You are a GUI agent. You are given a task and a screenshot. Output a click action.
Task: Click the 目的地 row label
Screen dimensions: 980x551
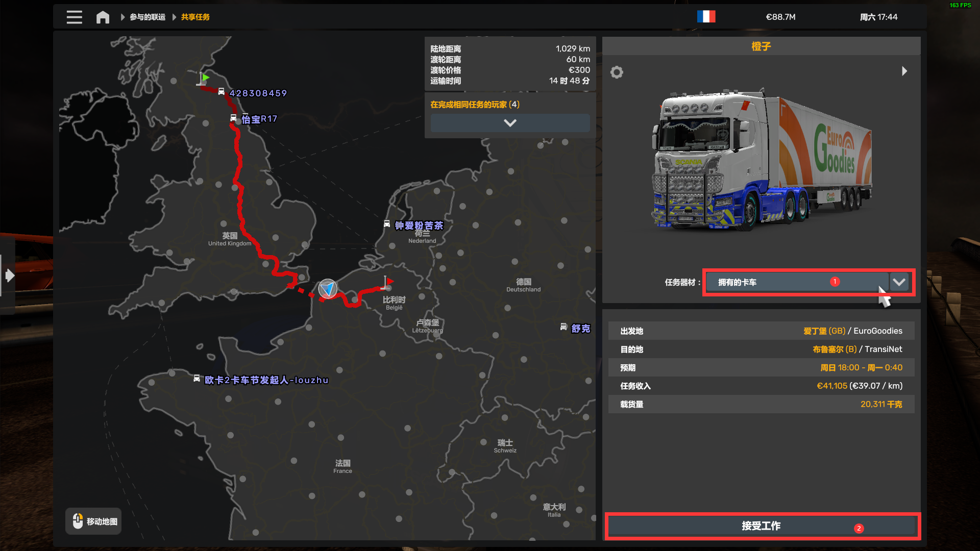[631, 349]
